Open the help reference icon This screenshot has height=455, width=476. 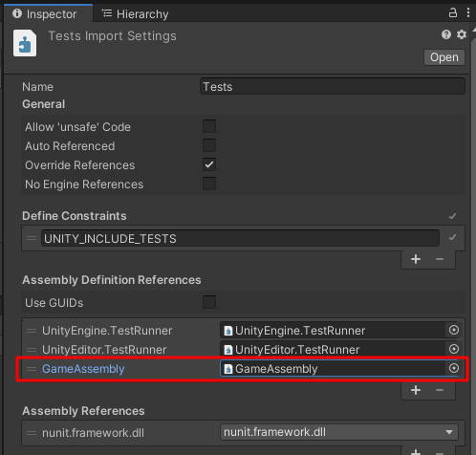coord(446,34)
